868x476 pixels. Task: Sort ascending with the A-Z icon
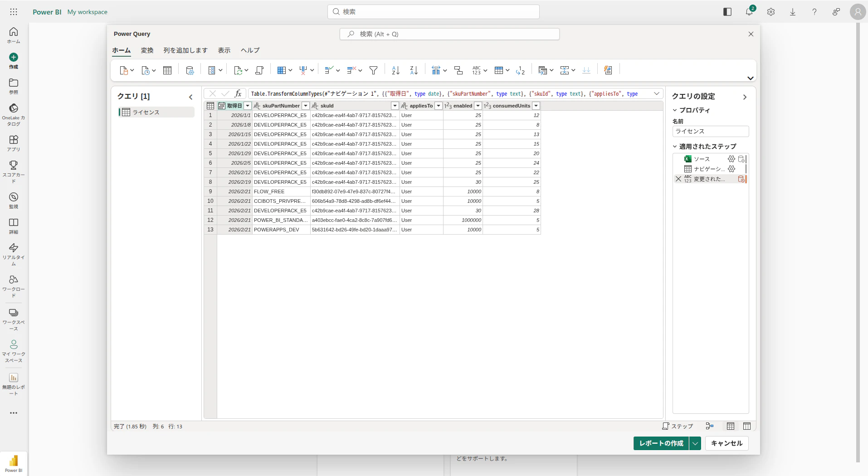point(396,70)
